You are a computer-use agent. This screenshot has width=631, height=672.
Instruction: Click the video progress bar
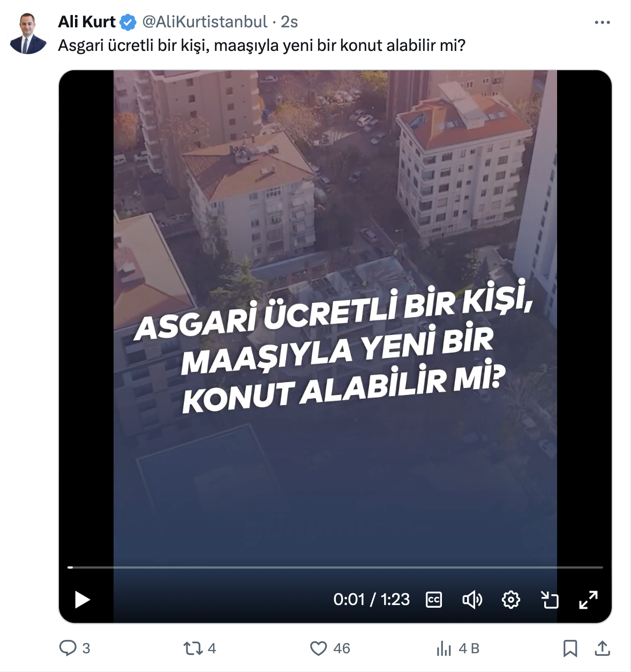coord(335,567)
